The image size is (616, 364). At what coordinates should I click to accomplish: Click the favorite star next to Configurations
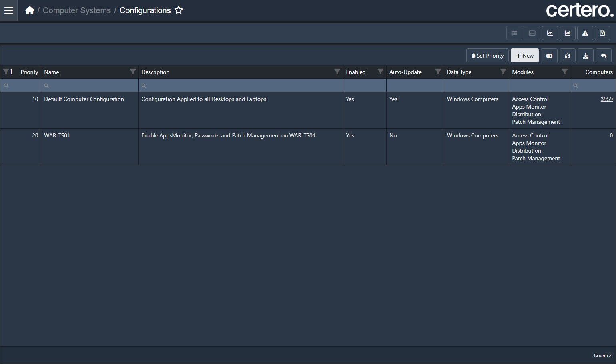179,10
